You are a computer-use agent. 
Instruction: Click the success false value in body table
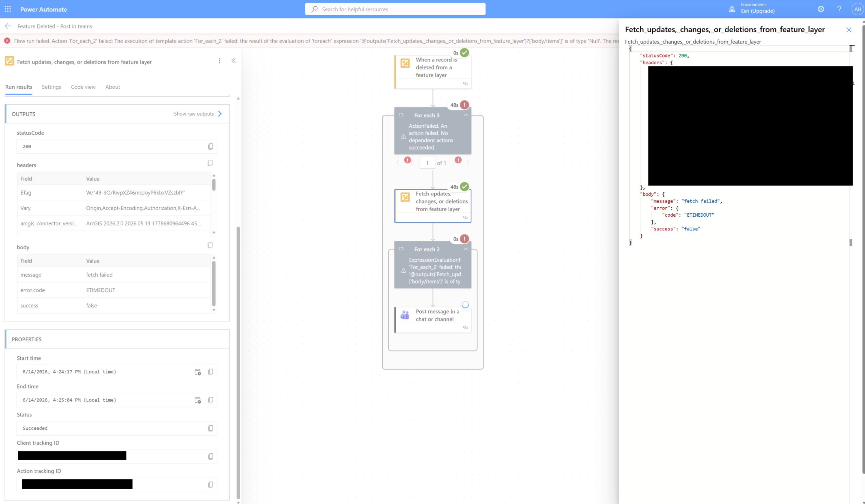click(92, 305)
